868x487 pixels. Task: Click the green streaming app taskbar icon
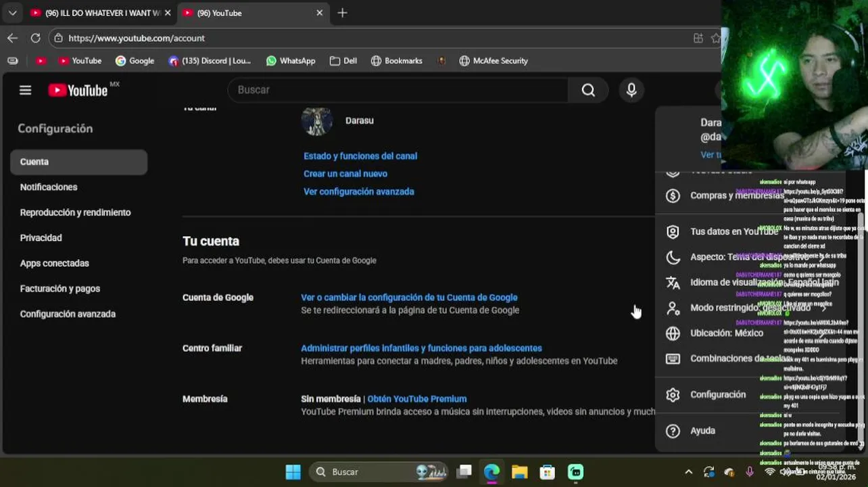575,472
